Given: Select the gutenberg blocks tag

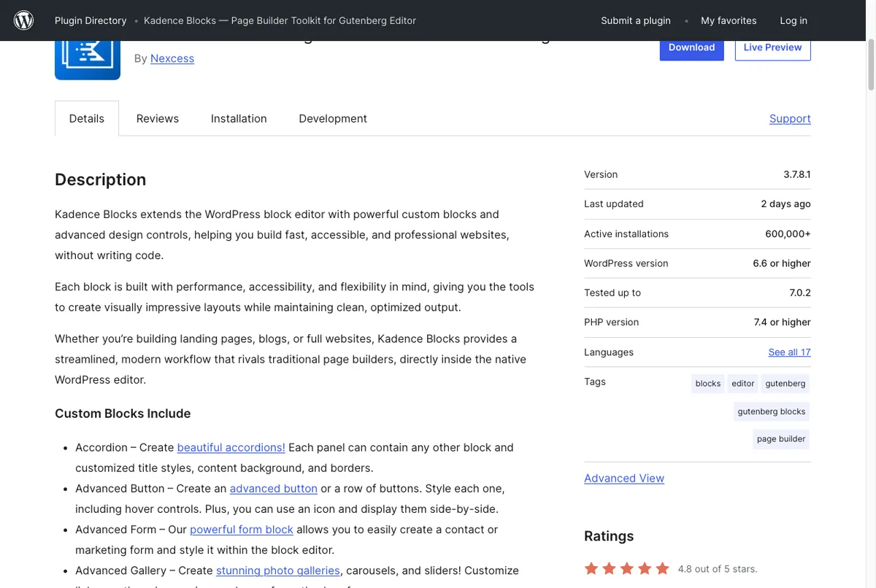Looking at the screenshot, I should (x=772, y=411).
